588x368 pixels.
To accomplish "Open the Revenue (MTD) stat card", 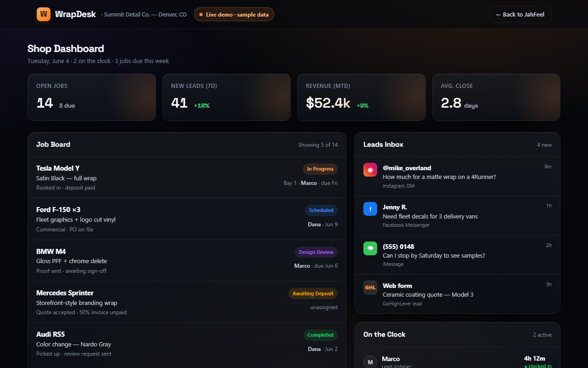I will click(362, 98).
